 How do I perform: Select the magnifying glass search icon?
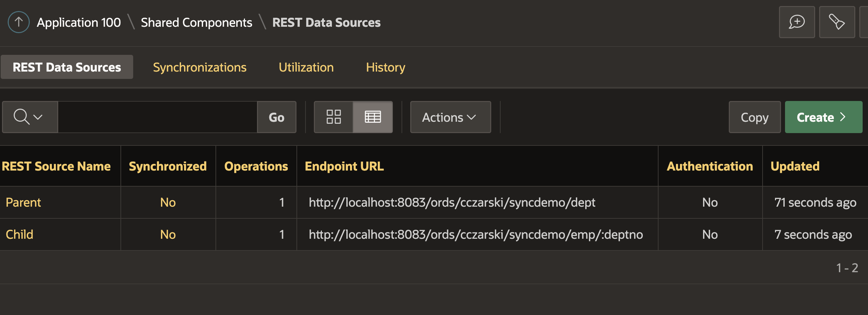pos(21,117)
